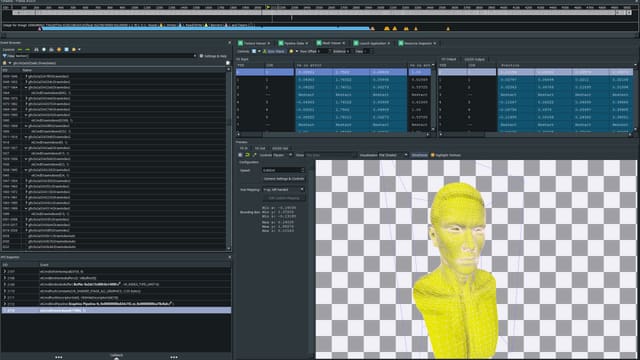Open the export icon's dropdown arrow in Mesh Viewer
Image resolution: width=640 pixels, height=360 pixels.
pos(259,51)
